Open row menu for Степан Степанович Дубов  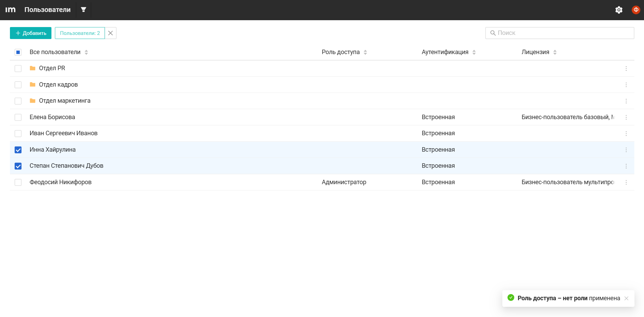626,166
